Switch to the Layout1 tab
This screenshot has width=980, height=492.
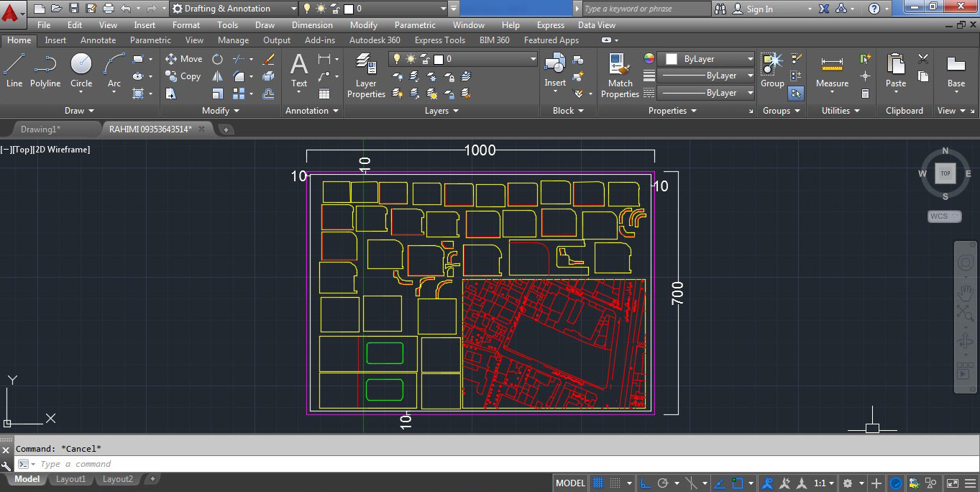70,479
